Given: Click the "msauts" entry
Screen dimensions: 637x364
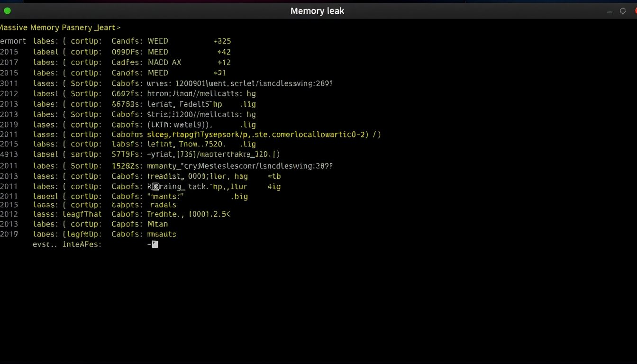Looking at the screenshot, I should pyautogui.click(x=162, y=234).
